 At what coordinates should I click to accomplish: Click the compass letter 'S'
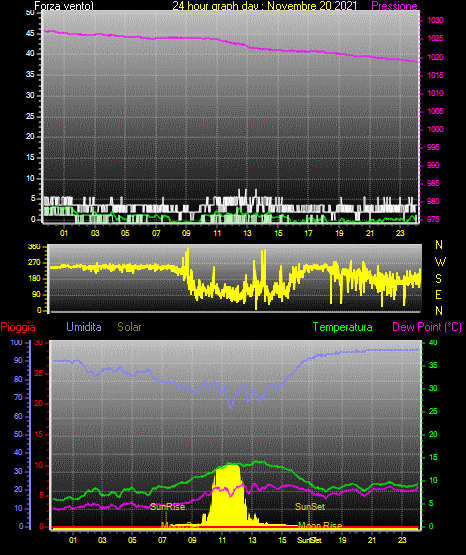(x=438, y=279)
